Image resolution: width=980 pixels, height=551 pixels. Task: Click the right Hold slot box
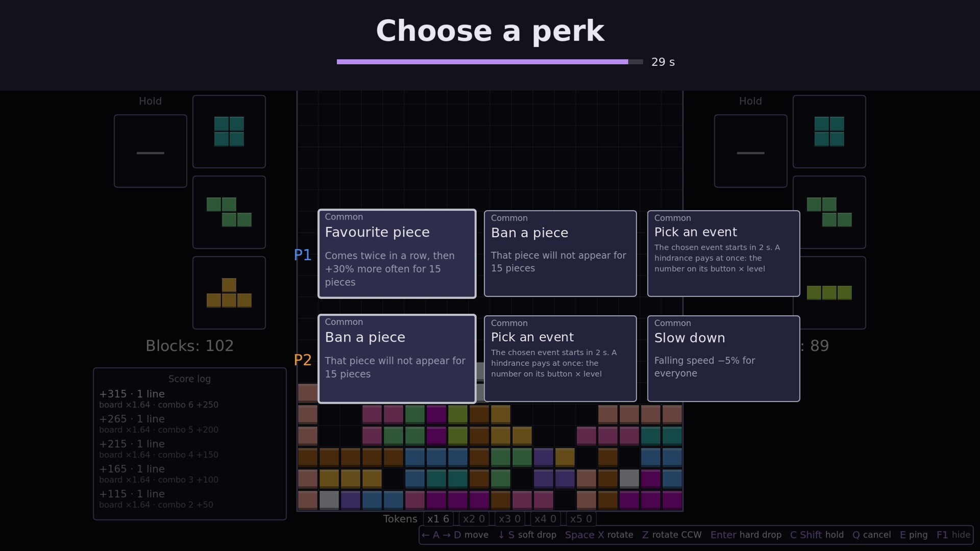click(x=750, y=151)
